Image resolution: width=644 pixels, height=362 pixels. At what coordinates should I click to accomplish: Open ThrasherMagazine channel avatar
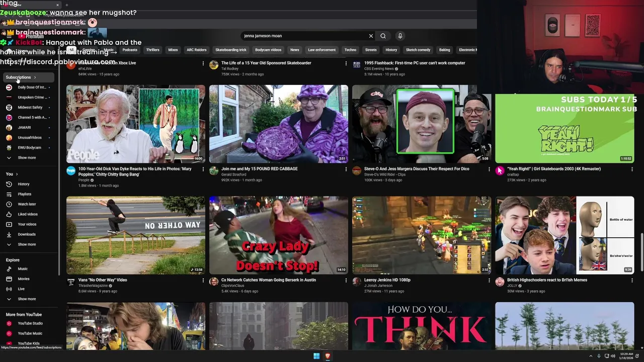click(71, 282)
